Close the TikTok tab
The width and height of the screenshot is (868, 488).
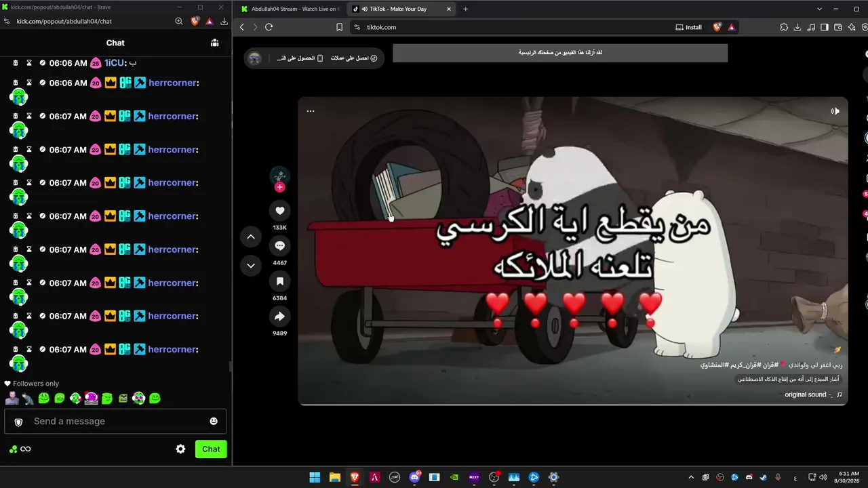pos(449,9)
